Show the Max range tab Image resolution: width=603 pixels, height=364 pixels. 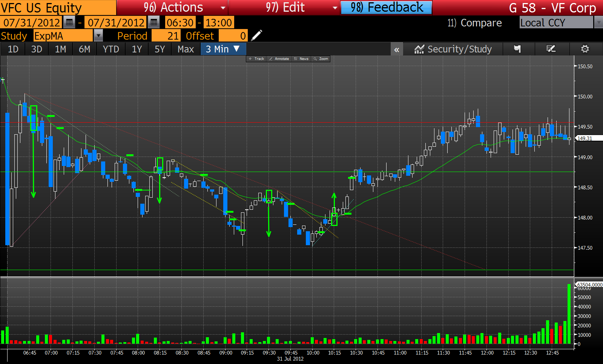pos(186,49)
